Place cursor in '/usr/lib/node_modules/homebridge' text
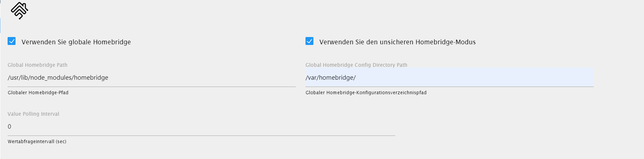 (58, 78)
